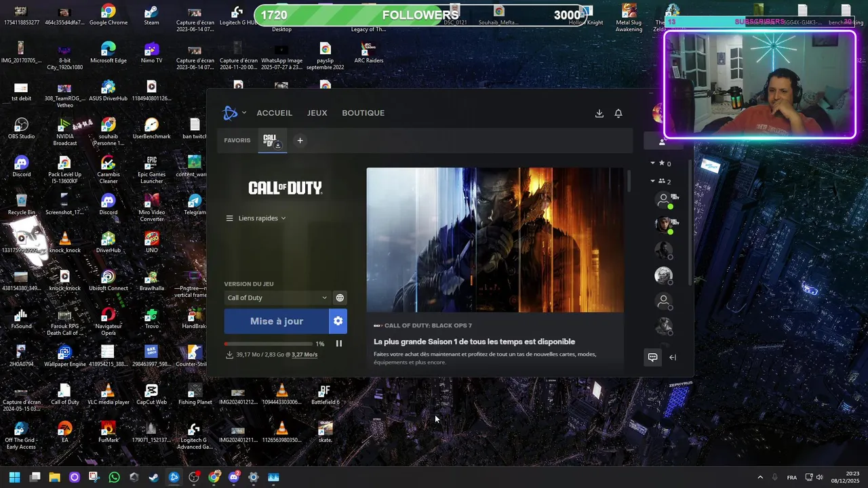
Task: Click the Steam desktop icon
Action: coord(151,16)
